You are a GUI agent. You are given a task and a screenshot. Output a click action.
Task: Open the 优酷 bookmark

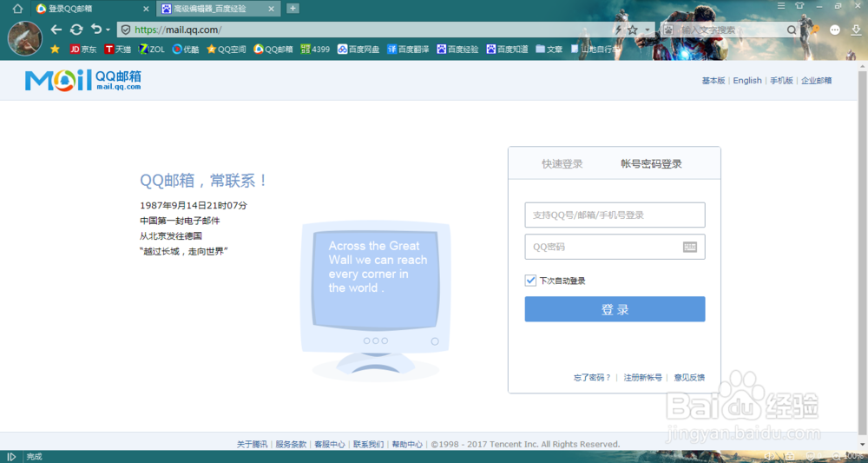[186, 50]
